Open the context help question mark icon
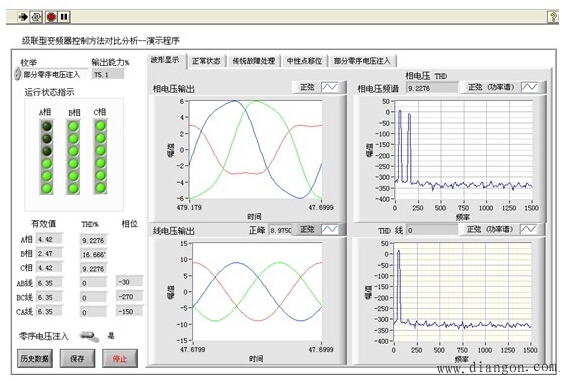This screenshot has width=562, height=381. point(553,17)
